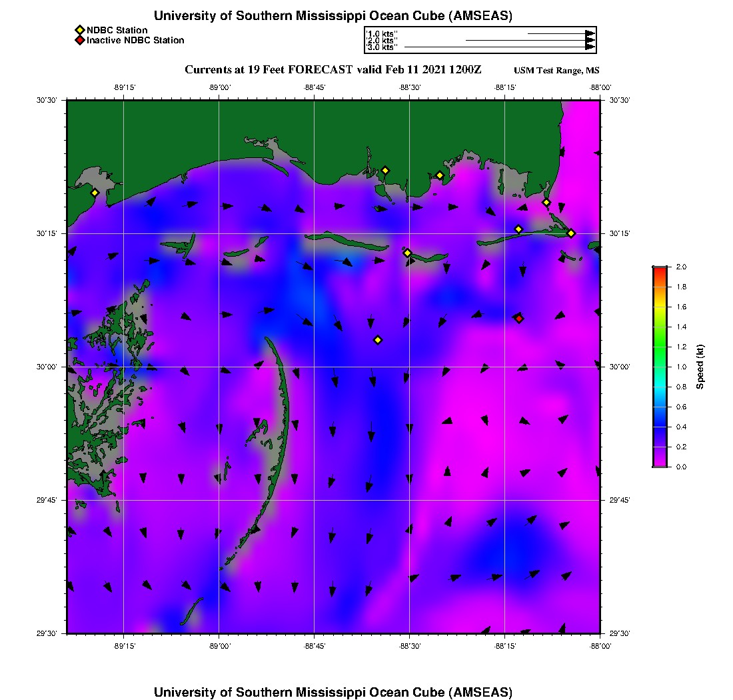Click the bottom-axis '-88°15'' longitude label
Viewport: 733px width, 700px height.
pyautogui.click(x=505, y=646)
